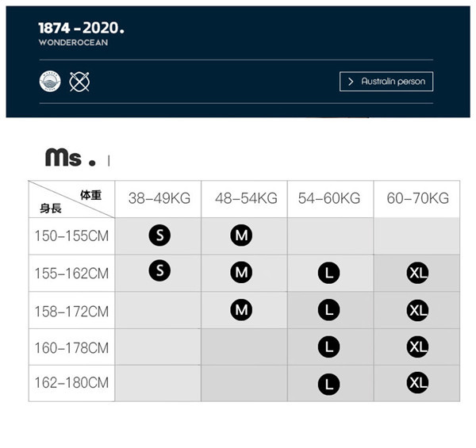This screenshot has height=448, width=476.
Task: Open the Australin person button
Action: tap(386, 82)
